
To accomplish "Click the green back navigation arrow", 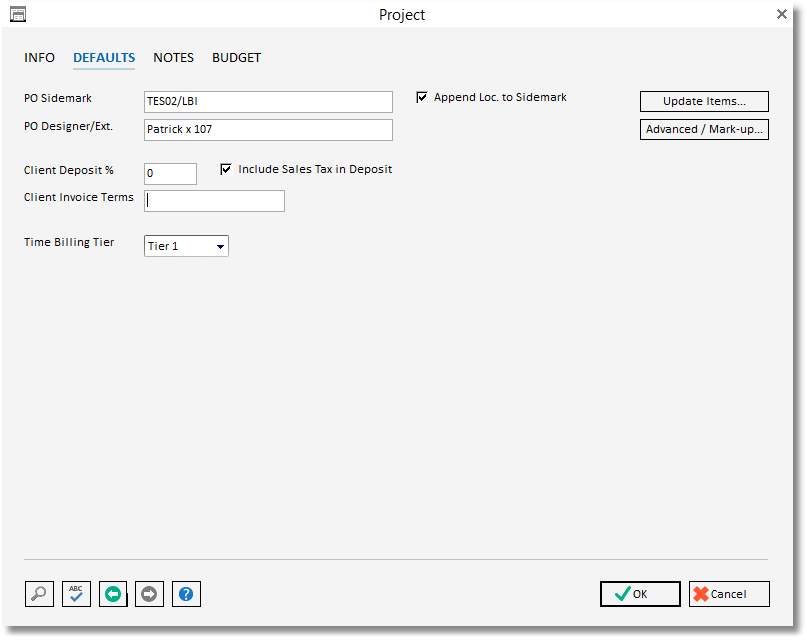I will (x=113, y=594).
